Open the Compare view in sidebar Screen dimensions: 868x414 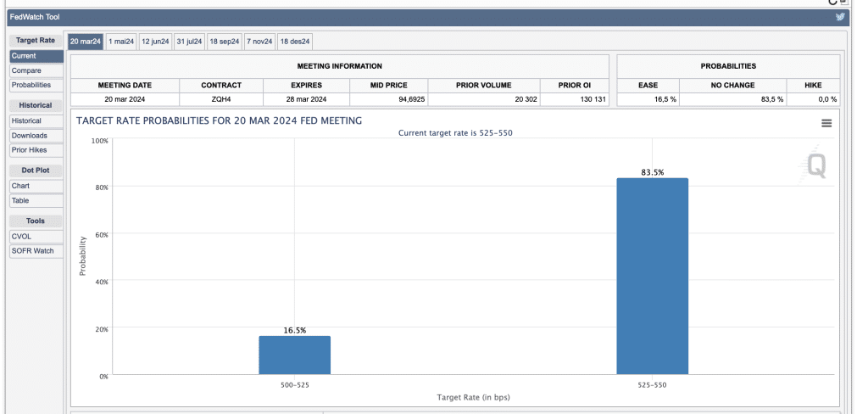click(x=36, y=71)
